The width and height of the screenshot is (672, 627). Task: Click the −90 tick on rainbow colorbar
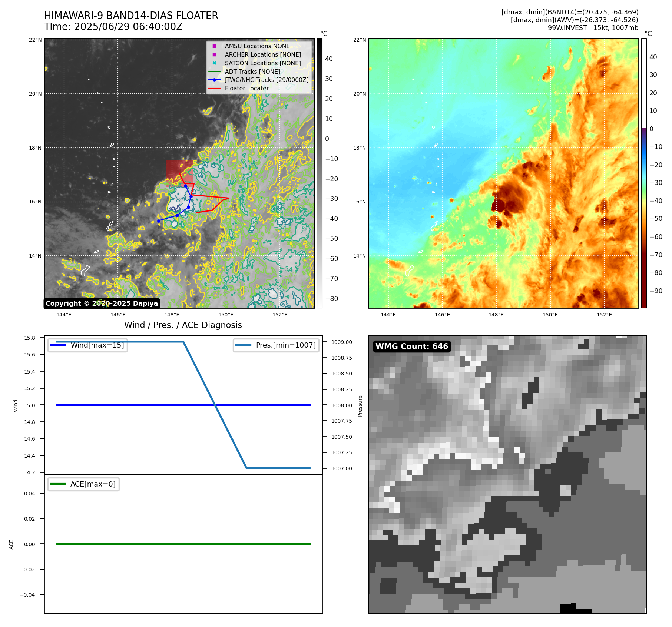pyautogui.click(x=656, y=291)
